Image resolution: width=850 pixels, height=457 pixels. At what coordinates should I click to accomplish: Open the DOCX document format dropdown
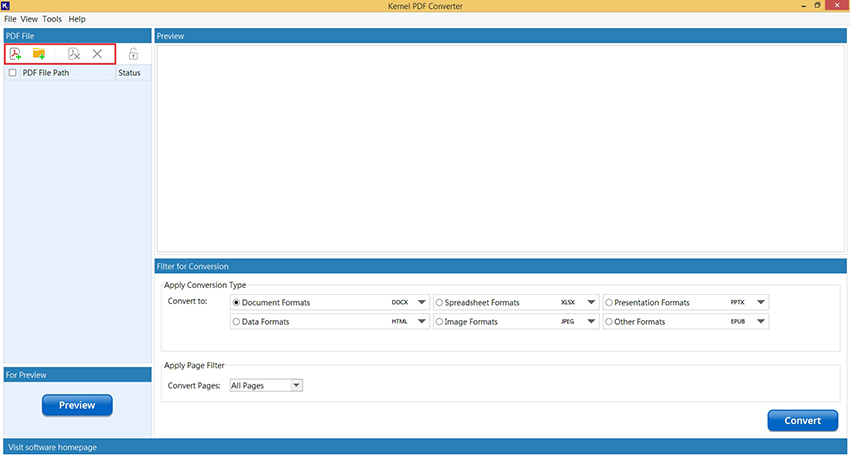pos(421,302)
